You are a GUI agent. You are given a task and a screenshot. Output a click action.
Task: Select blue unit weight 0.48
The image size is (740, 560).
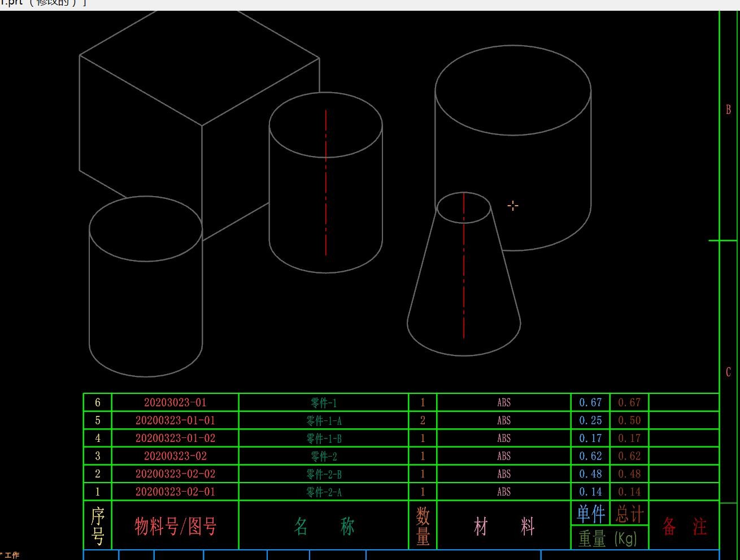coord(590,474)
